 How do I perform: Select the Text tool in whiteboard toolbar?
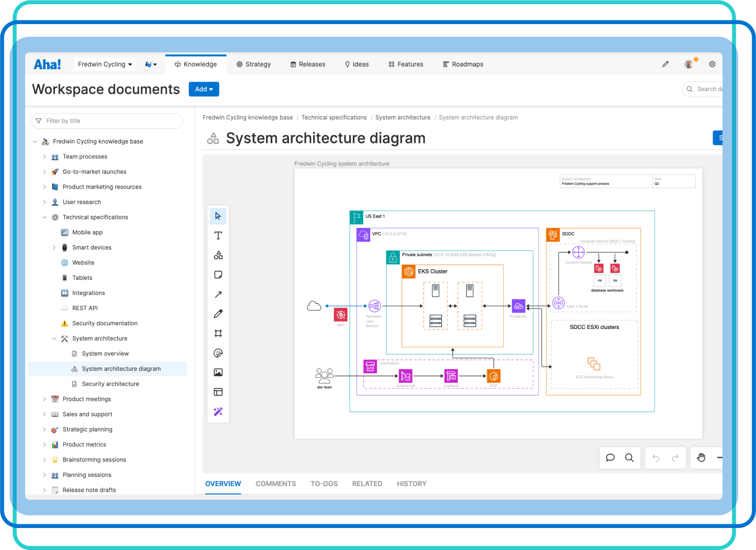point(218,236)
